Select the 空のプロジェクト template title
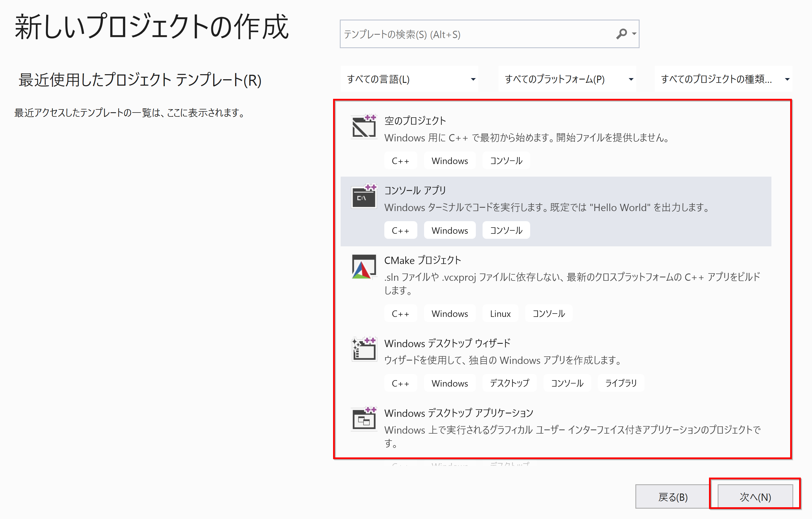Image resolution: width=812 pixels, height=519 pixels. tap(415, 120)
